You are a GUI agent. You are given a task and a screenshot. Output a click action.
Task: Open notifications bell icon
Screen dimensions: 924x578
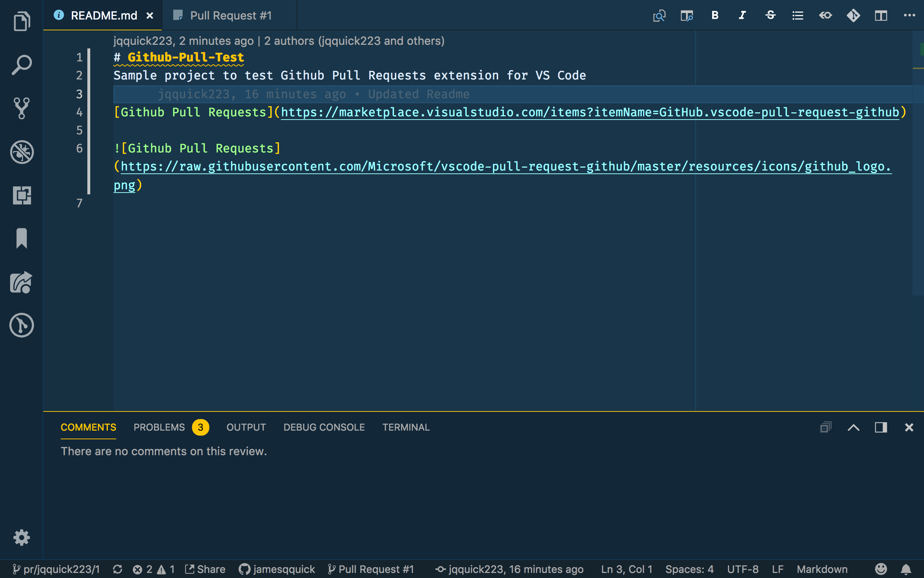(x=906, y=569)
